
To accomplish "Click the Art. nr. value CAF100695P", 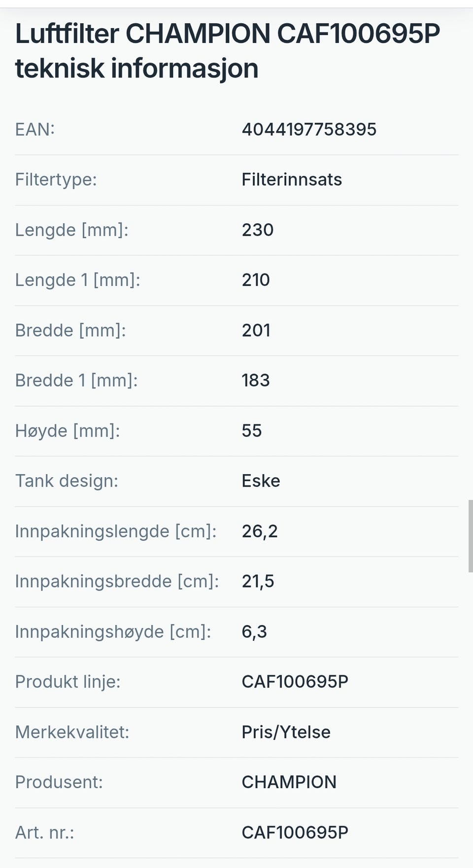I will click(295, 833).
